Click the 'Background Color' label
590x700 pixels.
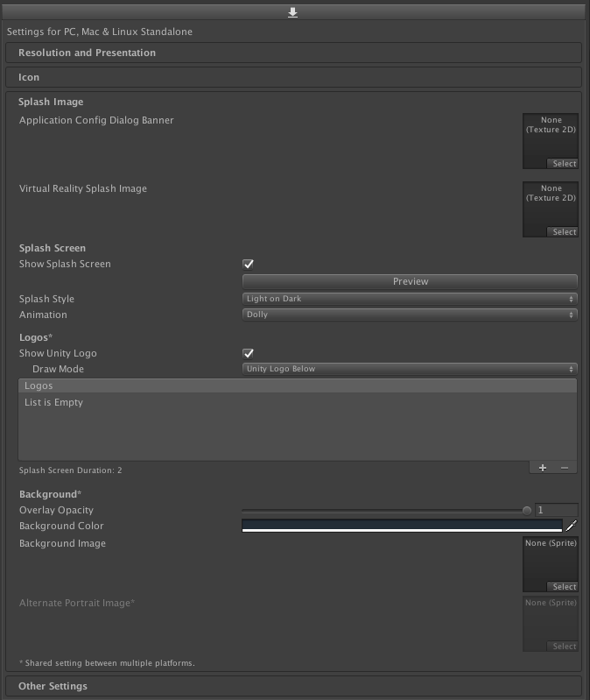pos(61,526)
